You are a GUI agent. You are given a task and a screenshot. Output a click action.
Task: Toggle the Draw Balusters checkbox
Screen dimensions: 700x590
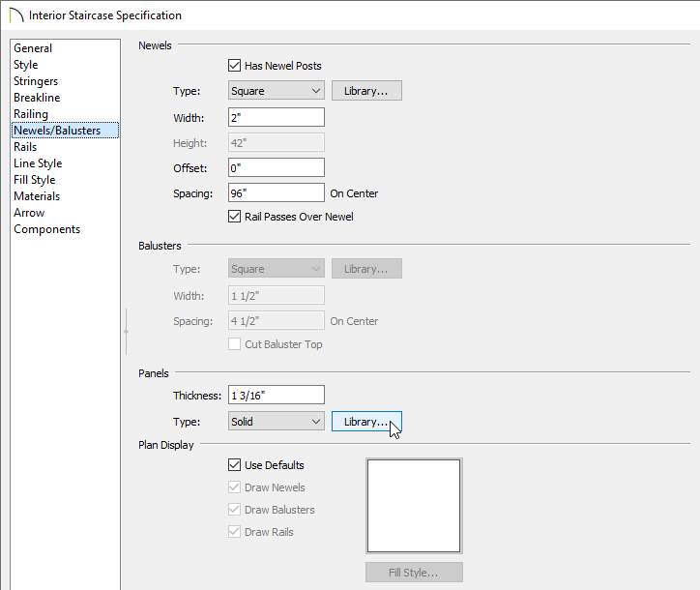point(234,510)
